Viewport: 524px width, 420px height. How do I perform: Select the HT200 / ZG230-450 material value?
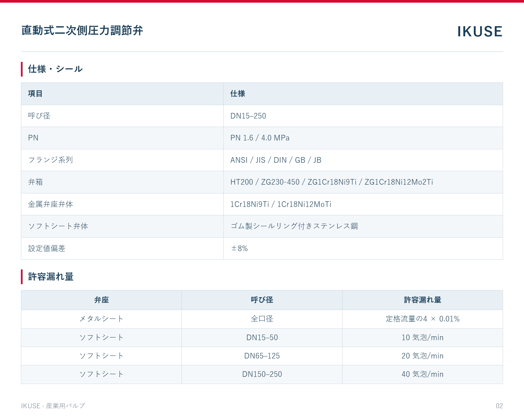(x=332, y=182)
